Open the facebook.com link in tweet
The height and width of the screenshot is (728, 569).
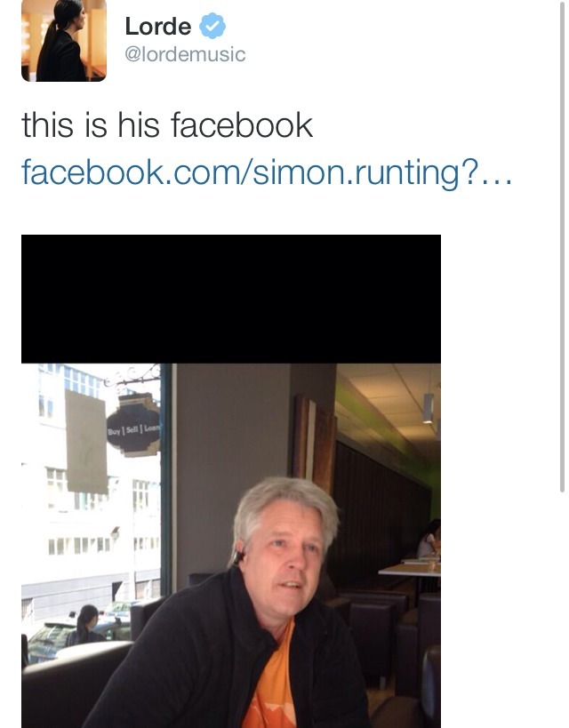(267, 172)
